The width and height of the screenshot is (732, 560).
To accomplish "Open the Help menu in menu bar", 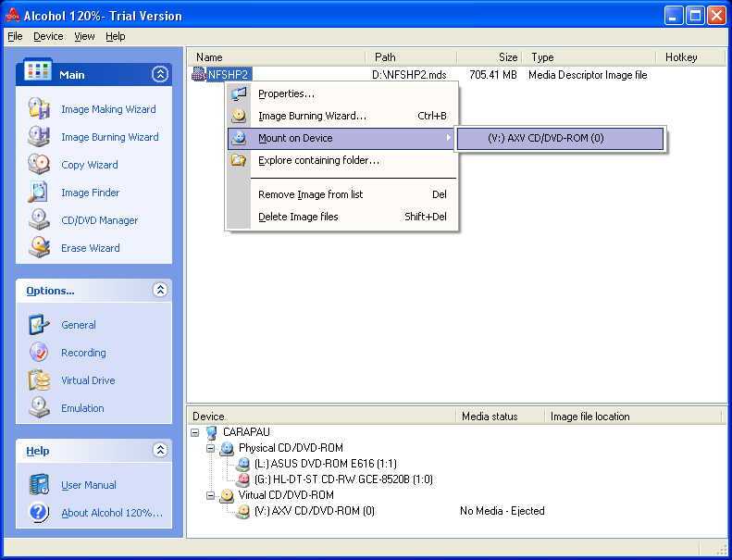I will point(116,36).
